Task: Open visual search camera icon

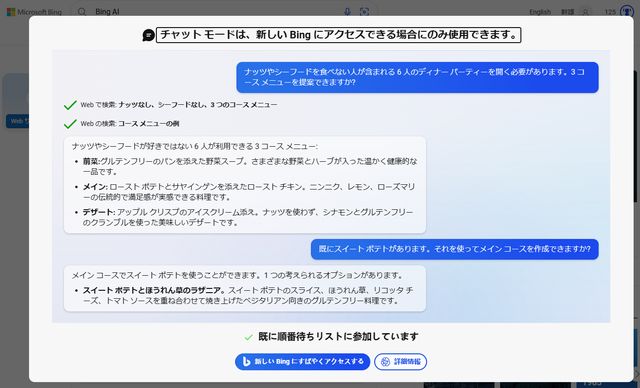Action: click(364, 12)
